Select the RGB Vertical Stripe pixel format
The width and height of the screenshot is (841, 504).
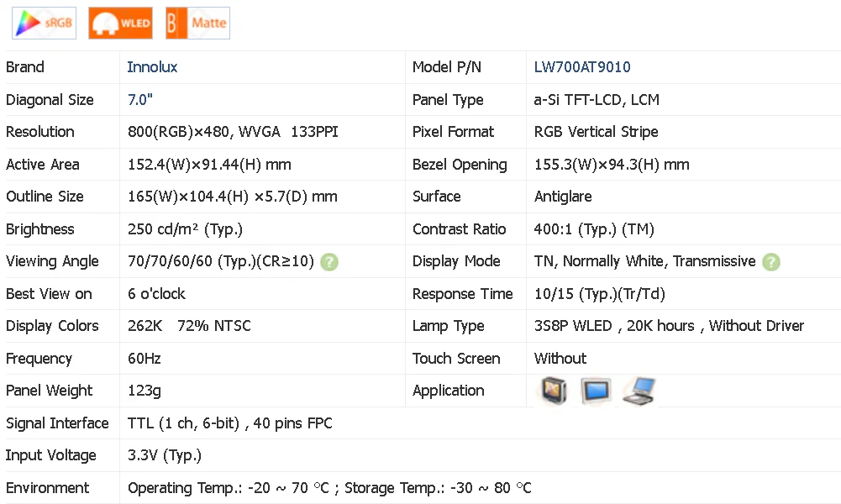(596, 132)
